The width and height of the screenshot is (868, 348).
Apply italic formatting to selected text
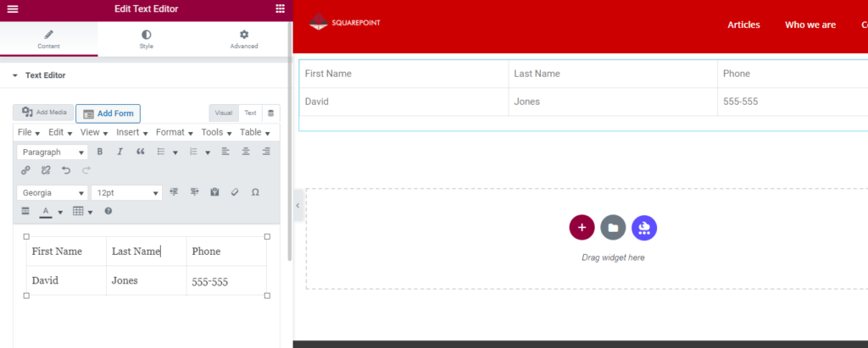120,152
